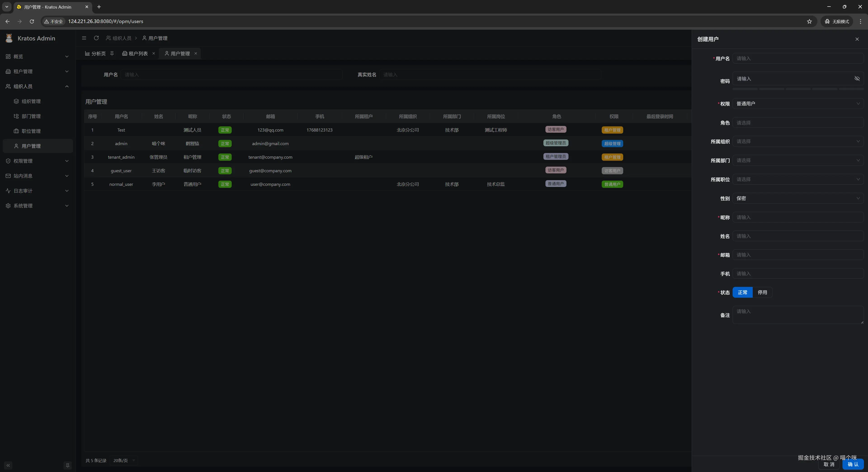Viewport: 868px width, 472px height.
Task: Click the pin icon on 分析页 tab
Action: pyautogui.click(x=112, y=53)
